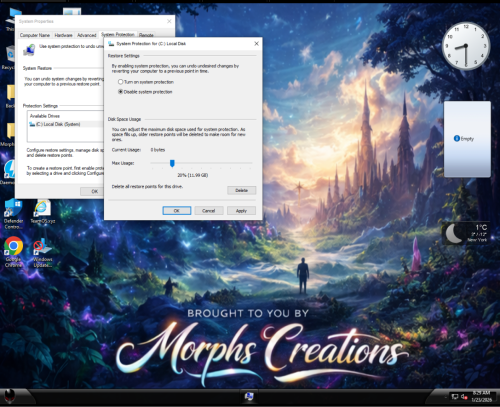Open the Computer Name tab
The width and height of the screenshot is (500, 407).
click(35, 35)
